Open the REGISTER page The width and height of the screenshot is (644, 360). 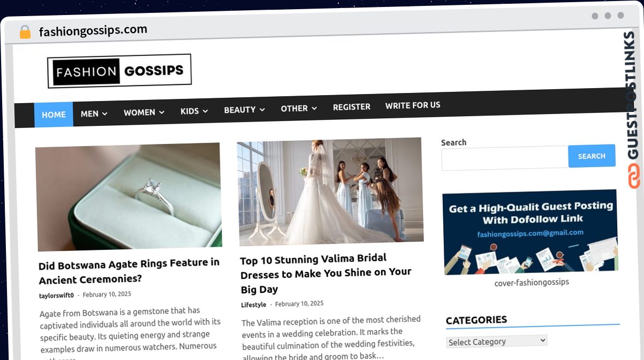pos(352,107)
